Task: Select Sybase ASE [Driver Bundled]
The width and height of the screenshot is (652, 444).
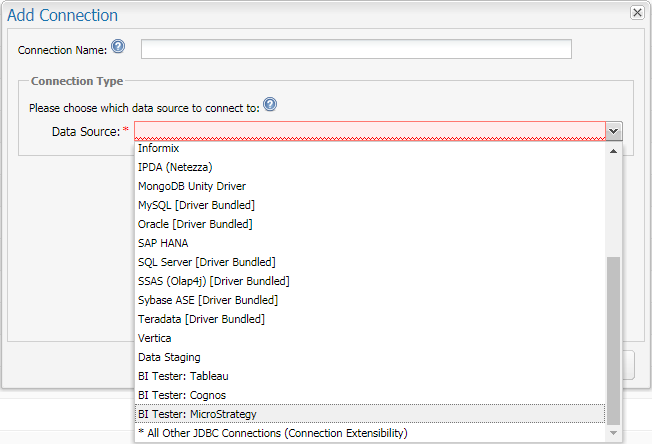Action: (x=208, y=300)
